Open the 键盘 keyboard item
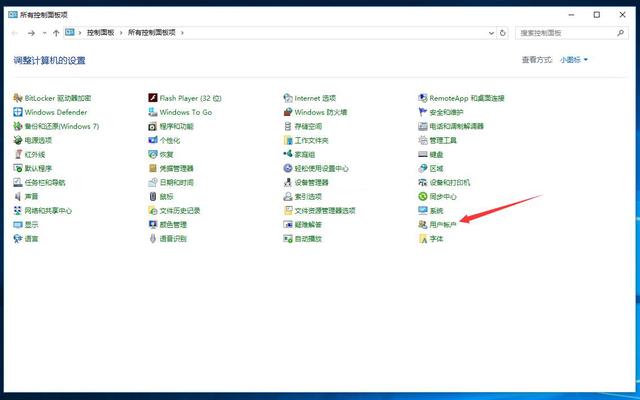The image size is (640, 400). click(x=431, y=154)
